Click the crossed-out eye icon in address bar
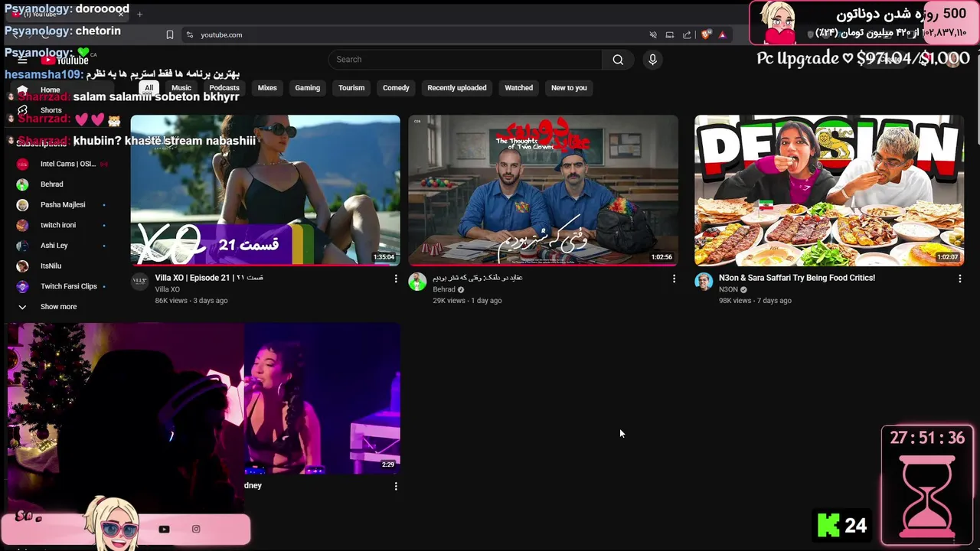This screenshot has width=980, height=551. (653, 34)
